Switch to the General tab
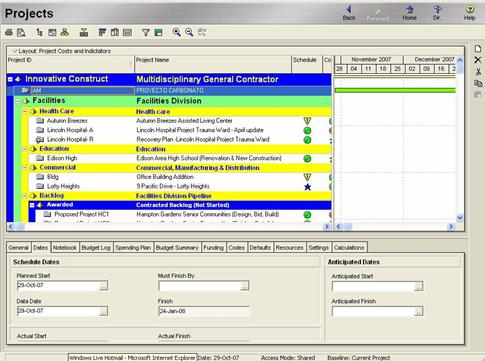 pos(18,248)
